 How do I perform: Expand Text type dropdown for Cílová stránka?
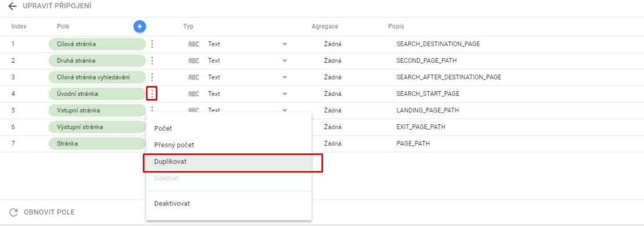coord(284,44)
